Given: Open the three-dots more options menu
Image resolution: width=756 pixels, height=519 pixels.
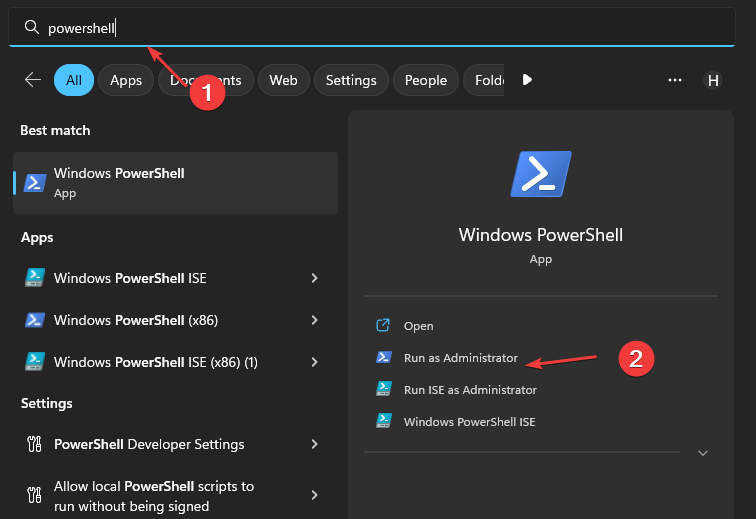Looking at the screenshot, I should click(675, 80).
